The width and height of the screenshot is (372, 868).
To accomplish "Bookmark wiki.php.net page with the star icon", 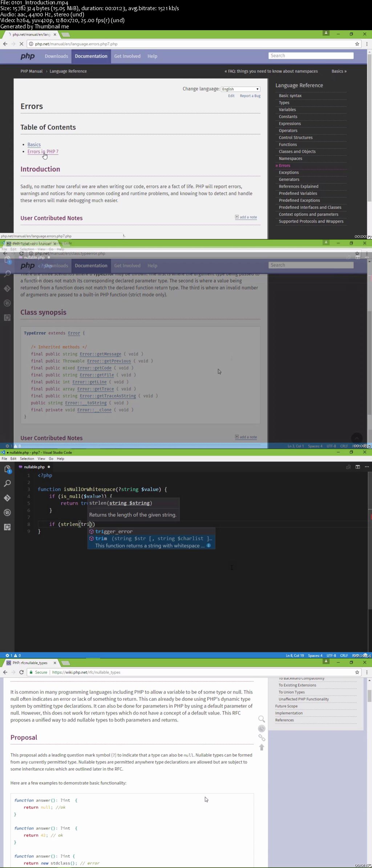I will pyautogui.click(x=357, y=672).
